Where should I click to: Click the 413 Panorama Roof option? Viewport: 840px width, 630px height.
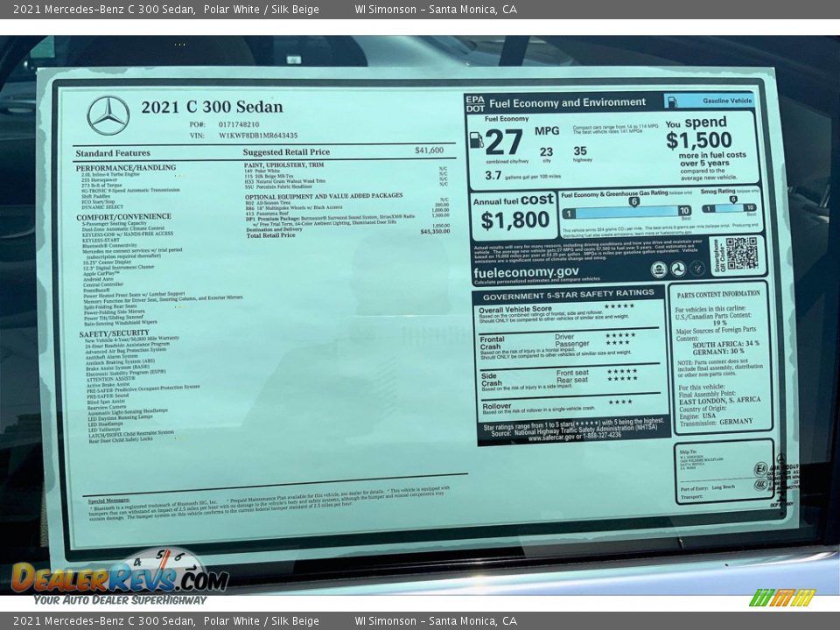267,213
